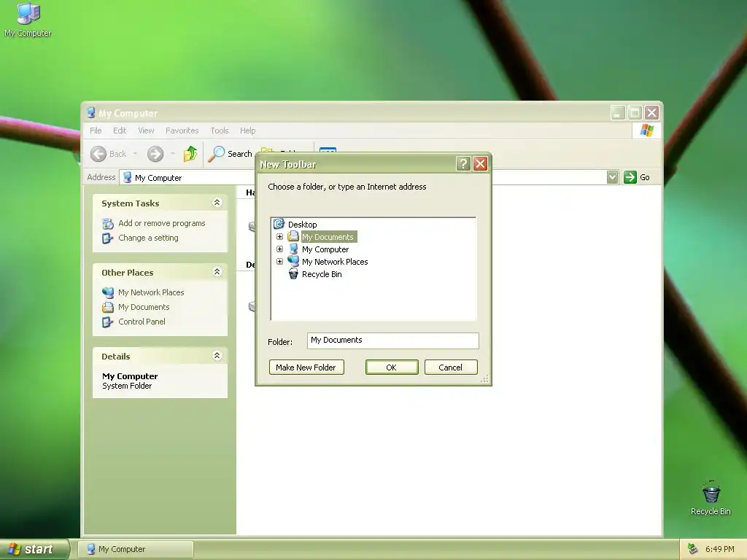This screenshot has width=747, height=560.
Task: Expand My Documents node in tree
Action: tap(279, 237)
